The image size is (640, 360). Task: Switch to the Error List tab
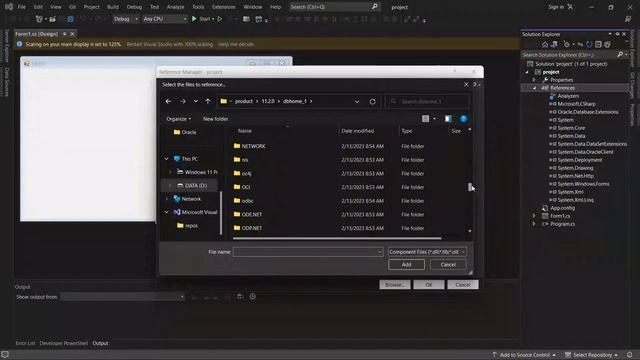25,343
